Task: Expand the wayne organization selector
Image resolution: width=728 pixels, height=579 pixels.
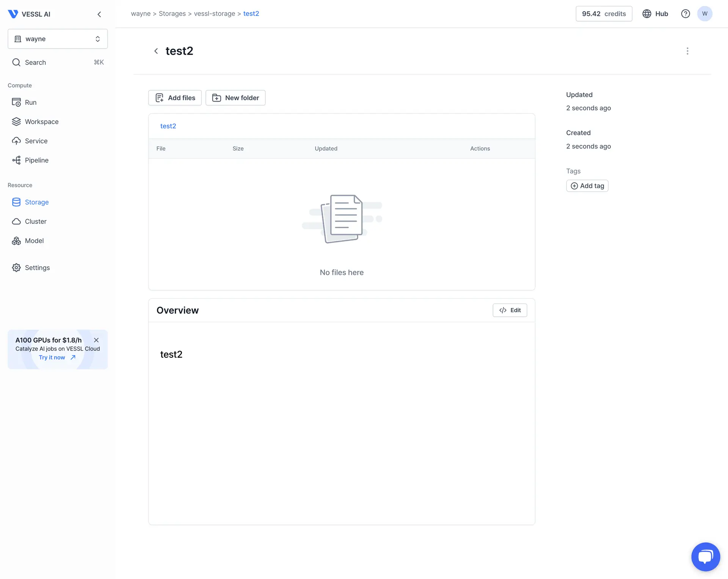Action: 58,39
